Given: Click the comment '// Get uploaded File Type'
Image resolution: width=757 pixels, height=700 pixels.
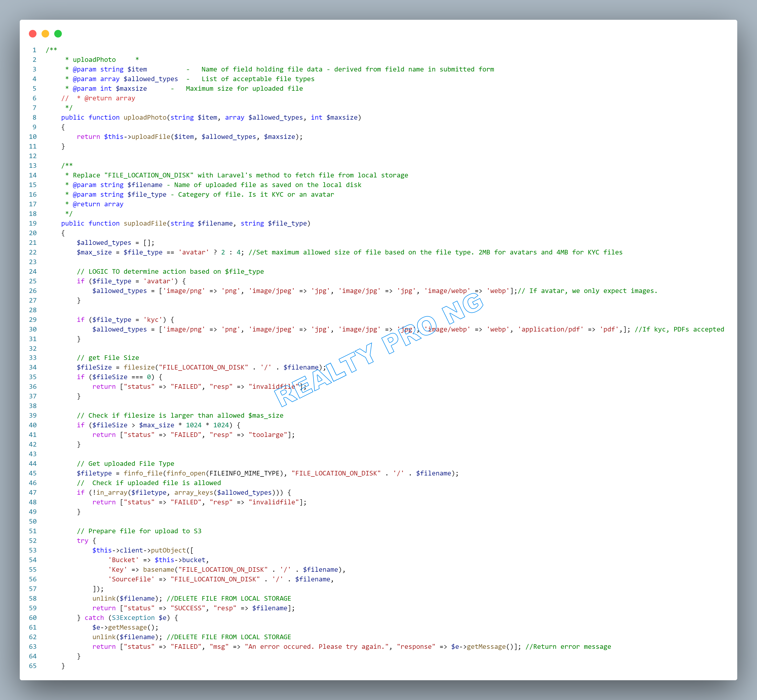Looking at the screenshot, I should [126, 464].
